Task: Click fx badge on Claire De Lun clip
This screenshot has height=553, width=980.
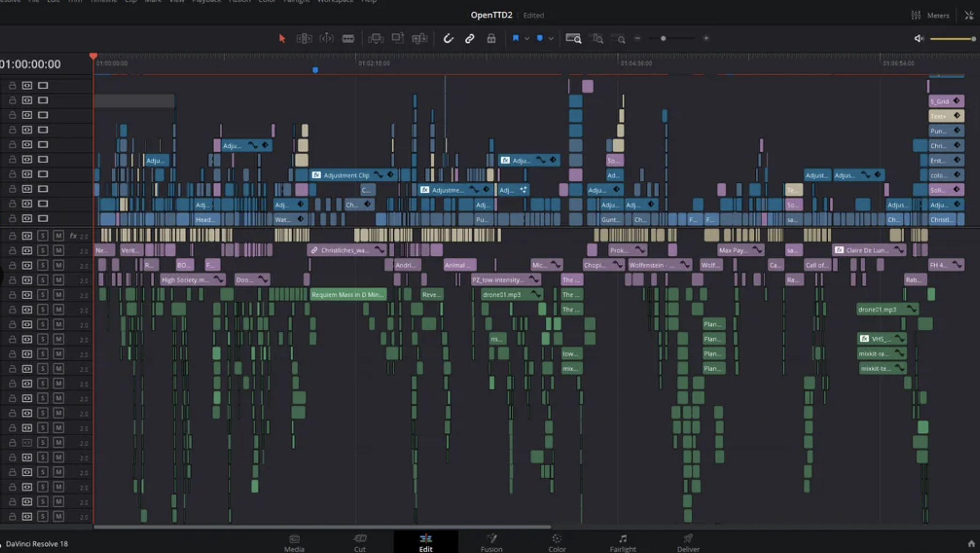Action: [x=839, y=250]
